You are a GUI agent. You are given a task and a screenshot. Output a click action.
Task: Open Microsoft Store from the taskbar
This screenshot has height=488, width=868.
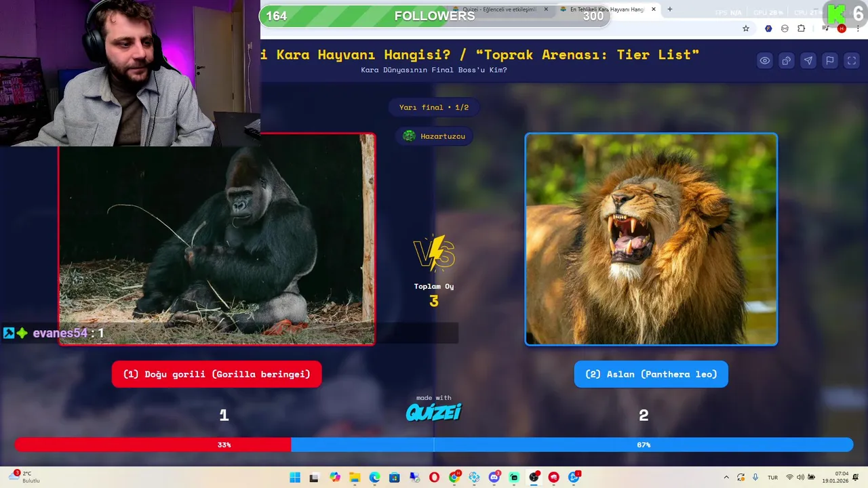tap(395, 478)
